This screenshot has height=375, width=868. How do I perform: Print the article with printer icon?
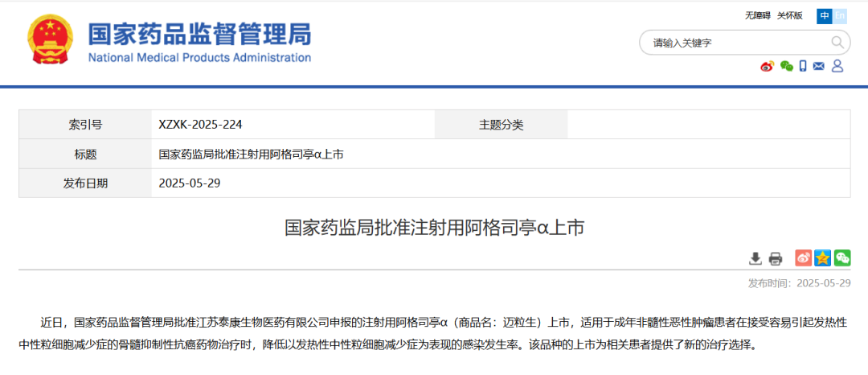point(776,258)
